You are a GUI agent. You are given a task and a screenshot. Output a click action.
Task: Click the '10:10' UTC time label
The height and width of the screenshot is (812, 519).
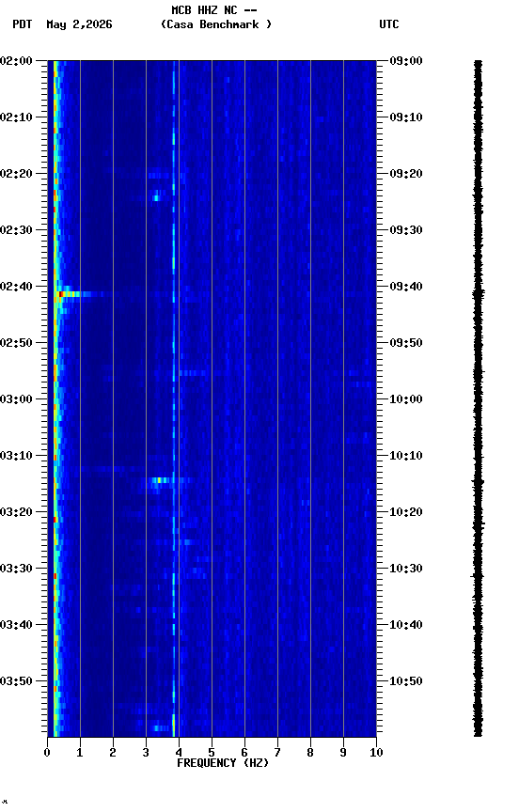[406, 456]
